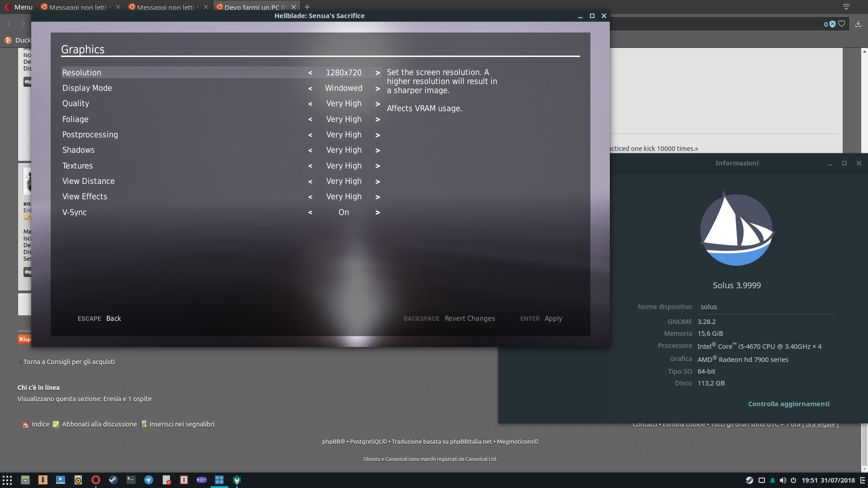This screenshot has height=488, width=868.
Task: Launch the Telegram taskbar icon
Action: point(149,480)
